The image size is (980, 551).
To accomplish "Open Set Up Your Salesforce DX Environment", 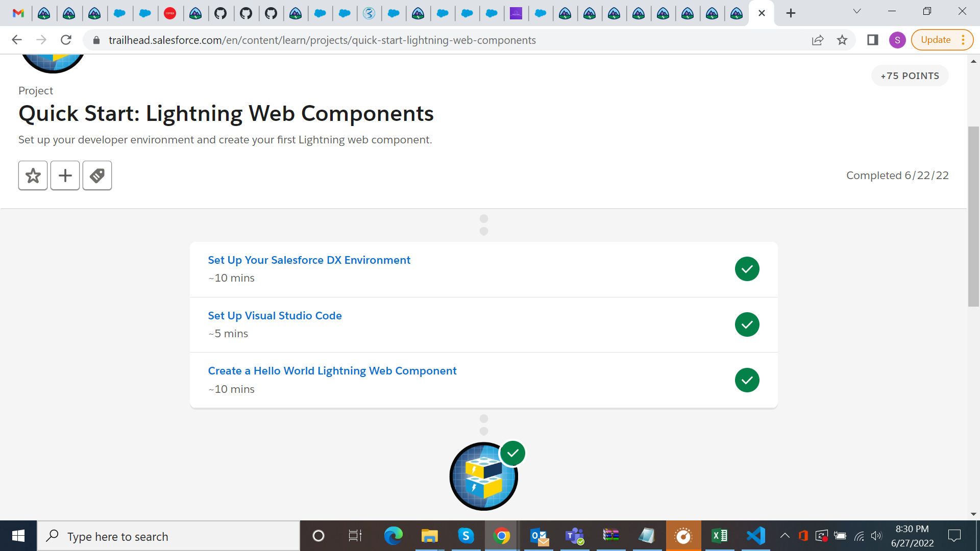I will click(309, 260).
